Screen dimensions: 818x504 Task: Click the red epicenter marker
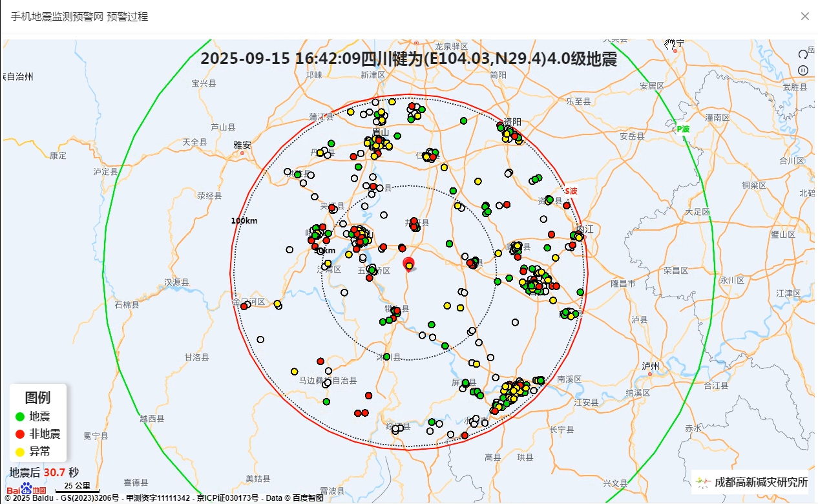(x=408, y=263)
